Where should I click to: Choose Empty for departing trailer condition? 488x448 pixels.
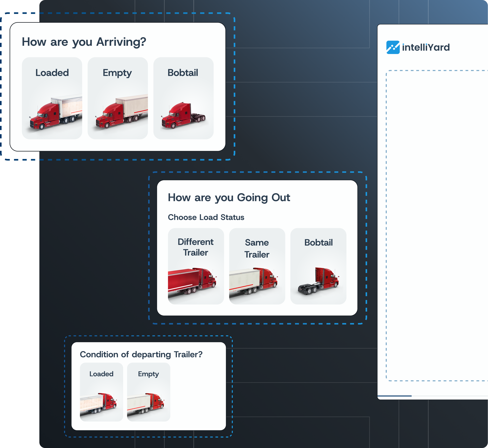click(x=148, y=374)
